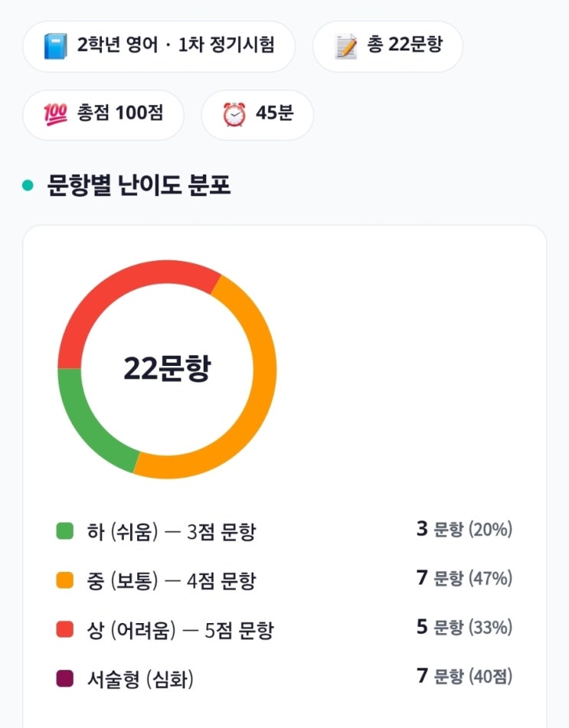Tap the 45분 time chip
569x728 pixels.
pos(257,115)
